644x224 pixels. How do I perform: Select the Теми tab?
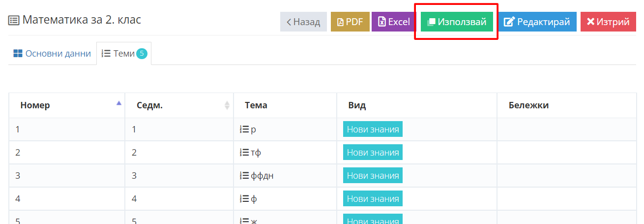click(124, 54)
